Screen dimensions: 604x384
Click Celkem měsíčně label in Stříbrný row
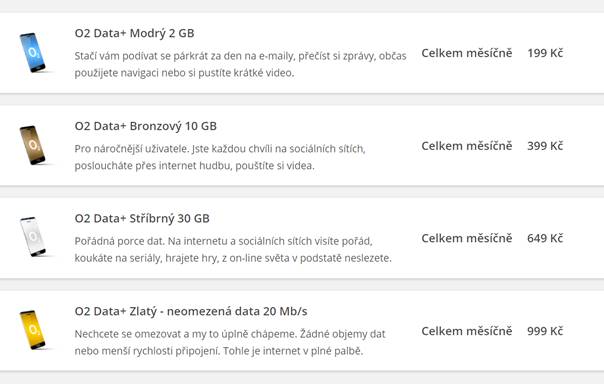click(x=467, y=238)
